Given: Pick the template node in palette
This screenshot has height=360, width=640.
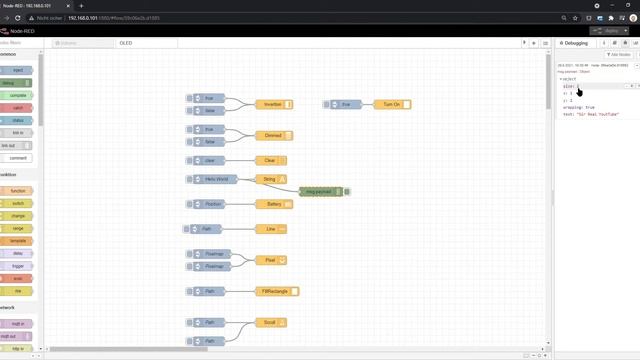Looking at the screenshot, I should pyautogui.click(x=16, y=241).
